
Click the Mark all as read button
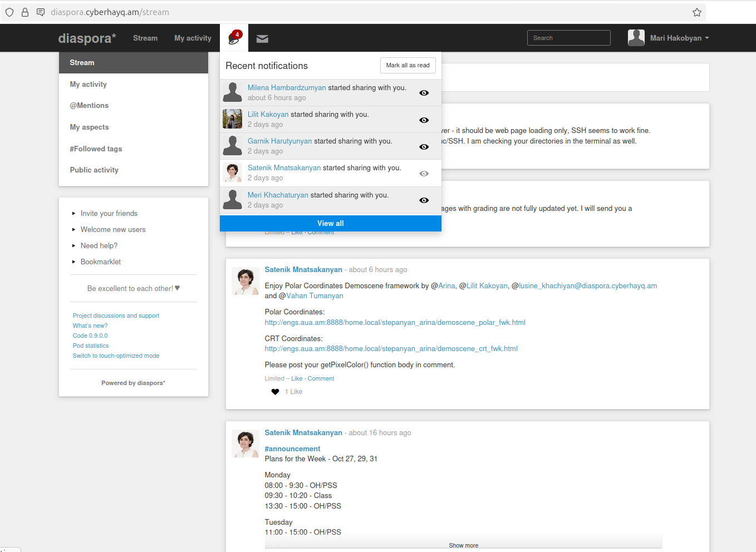pos(408,65)
